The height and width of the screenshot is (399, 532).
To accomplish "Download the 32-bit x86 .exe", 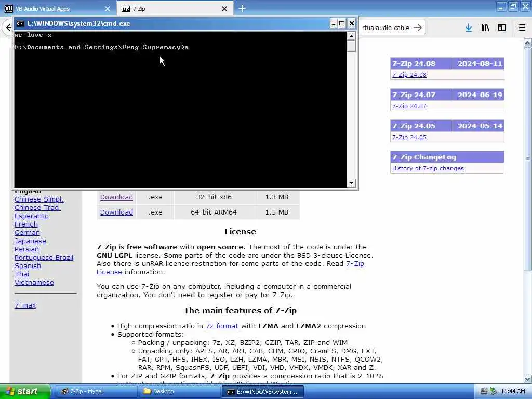I will click(x=116, y=197).
